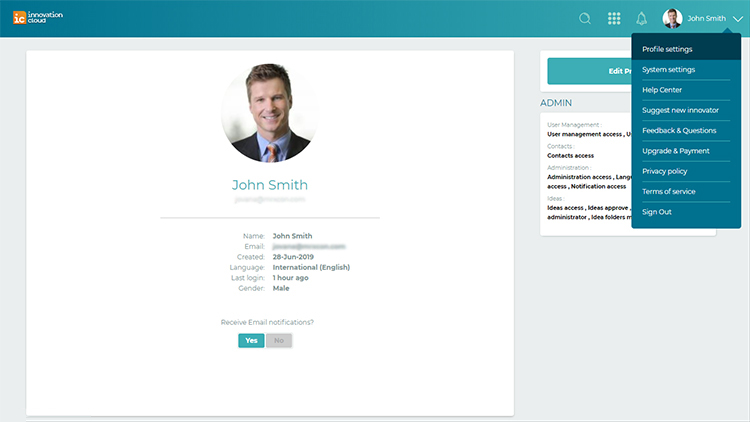
Task: Set email notifications to No
Action: (279, 341)
